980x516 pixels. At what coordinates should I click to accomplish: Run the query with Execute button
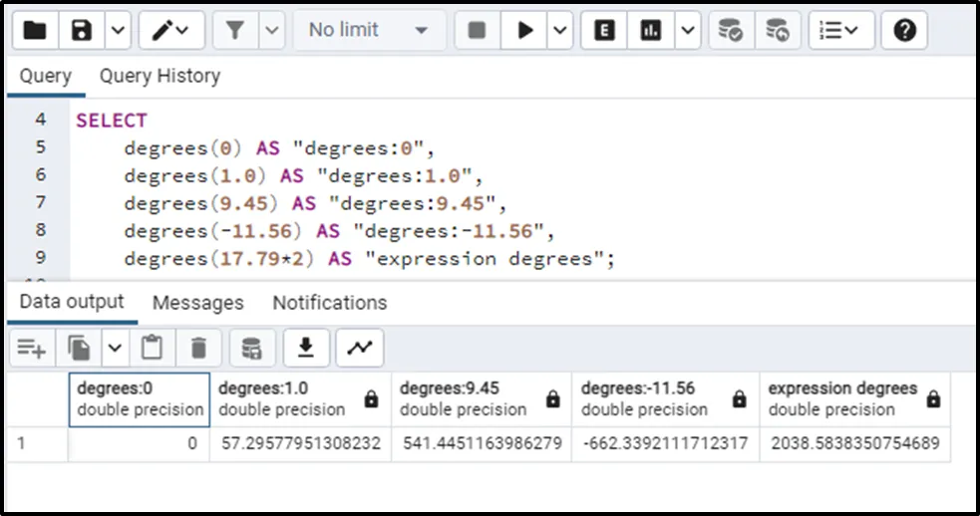click(x=524, y=31)
